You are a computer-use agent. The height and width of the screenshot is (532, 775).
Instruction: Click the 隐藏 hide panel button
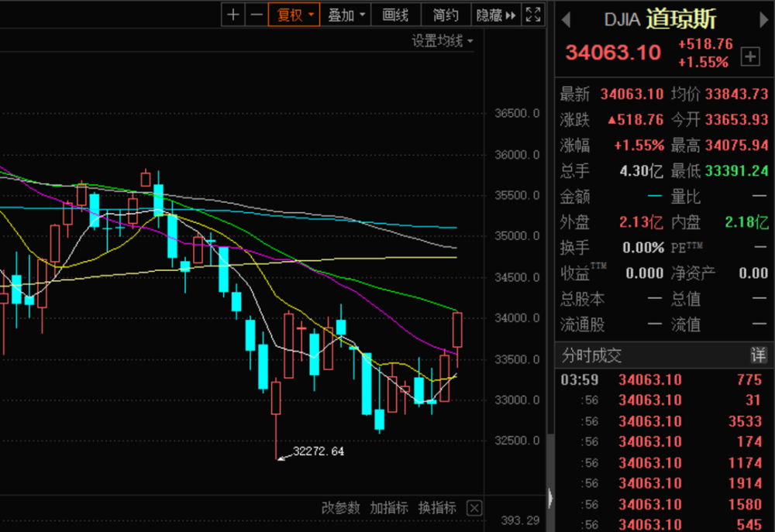point(496,15)
